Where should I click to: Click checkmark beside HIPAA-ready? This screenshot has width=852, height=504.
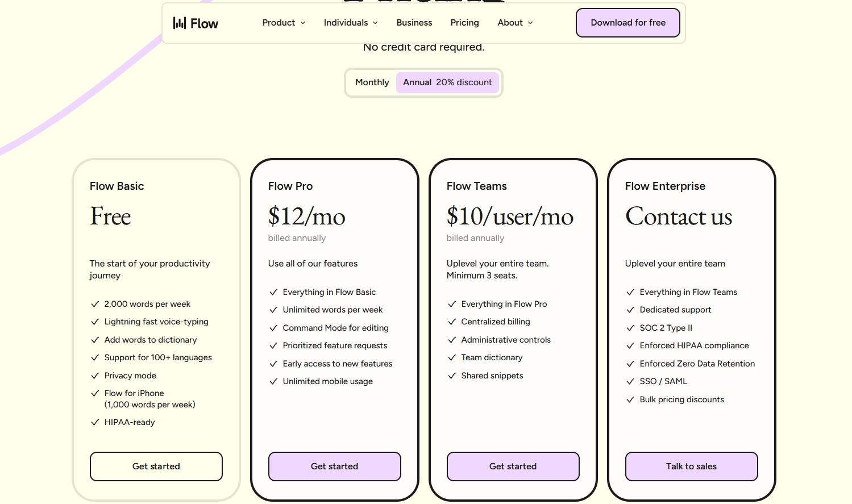(x=95, y=422)
